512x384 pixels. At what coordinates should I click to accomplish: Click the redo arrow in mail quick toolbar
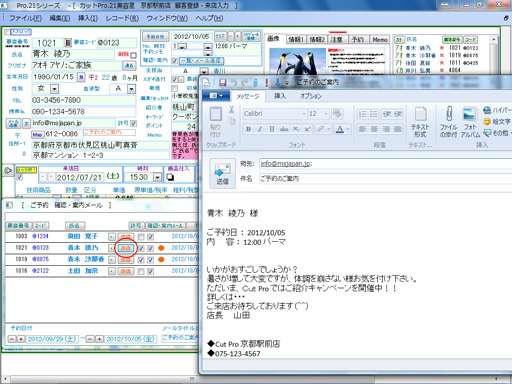click(245, 82)
